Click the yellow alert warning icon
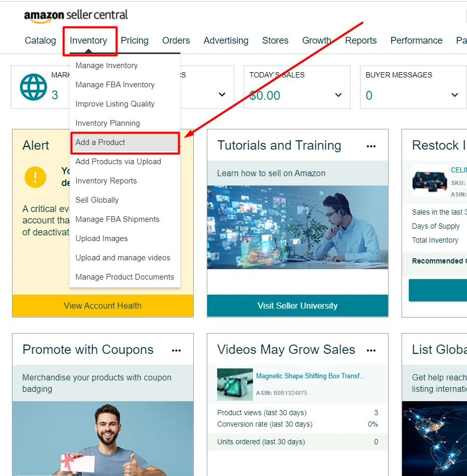 pyautogui.click(x=35, y=177)
